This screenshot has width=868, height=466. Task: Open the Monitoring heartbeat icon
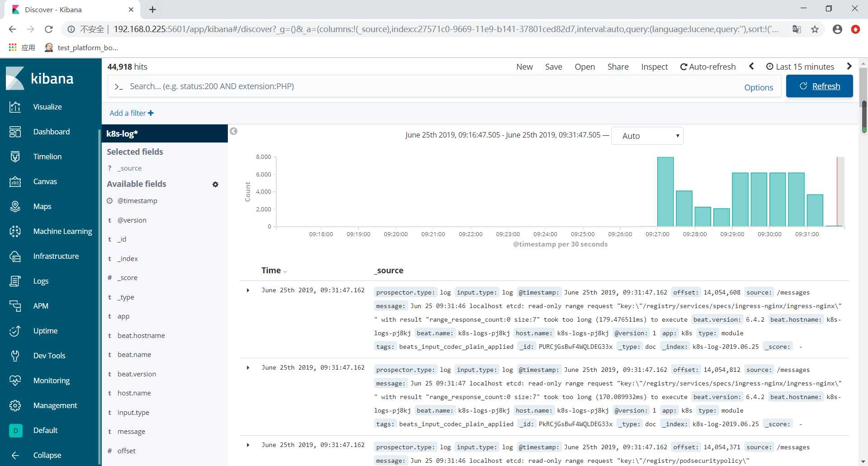pos(15,380)
